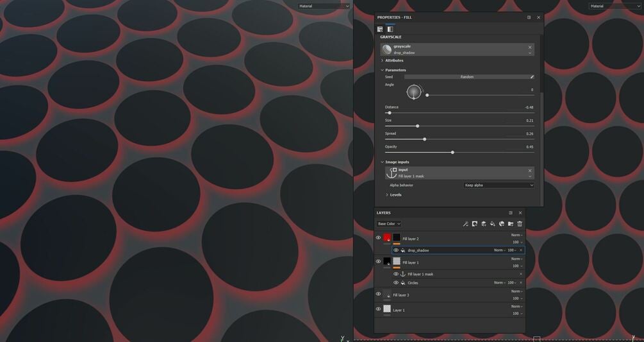The image size is (644, 342).
Task: Hide Layer 1
Action: click(x=378, y=309)
